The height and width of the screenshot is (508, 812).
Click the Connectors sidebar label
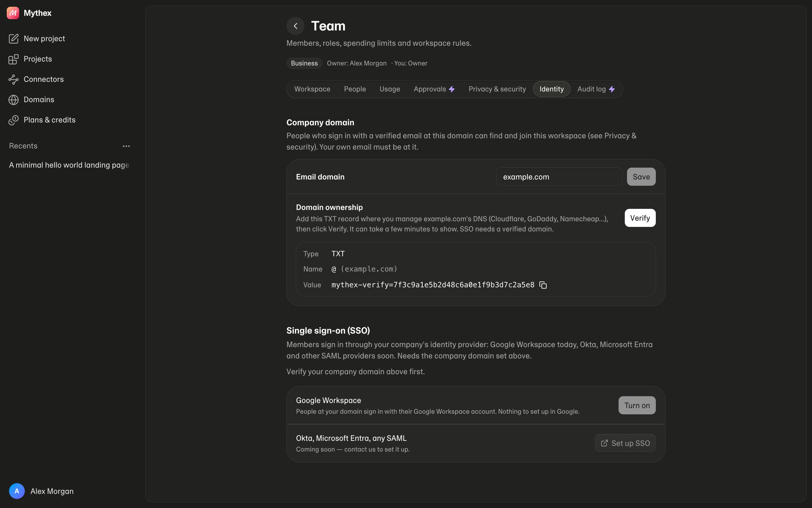click(x=44, y=79)
